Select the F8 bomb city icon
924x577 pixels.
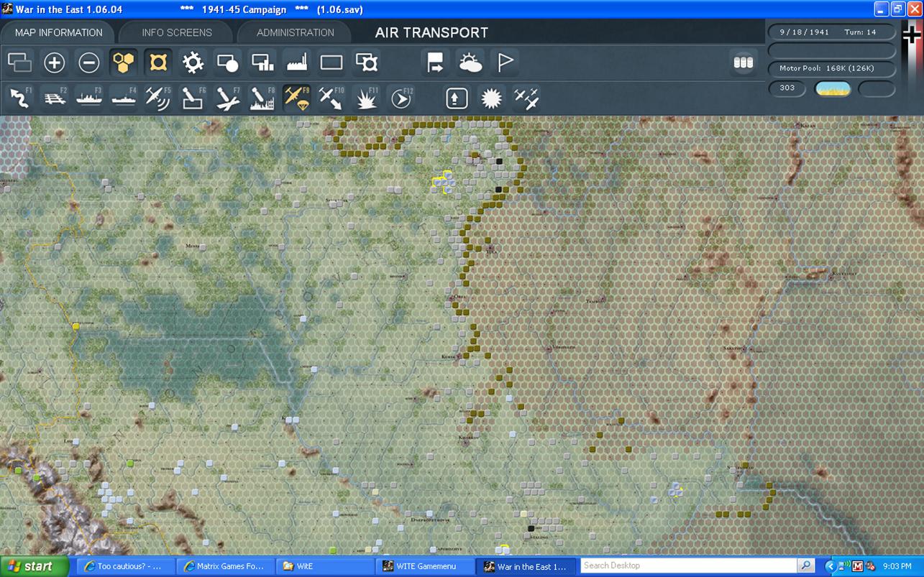262,98
